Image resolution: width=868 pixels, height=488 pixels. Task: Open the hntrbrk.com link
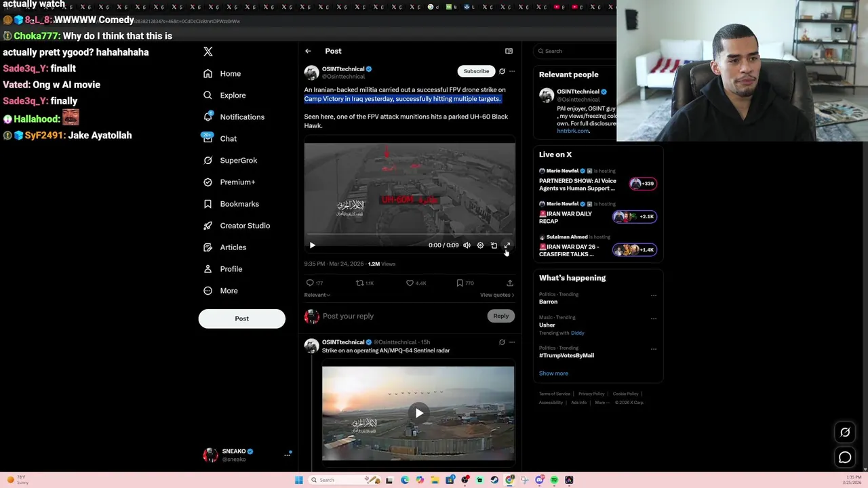point(573,131)
